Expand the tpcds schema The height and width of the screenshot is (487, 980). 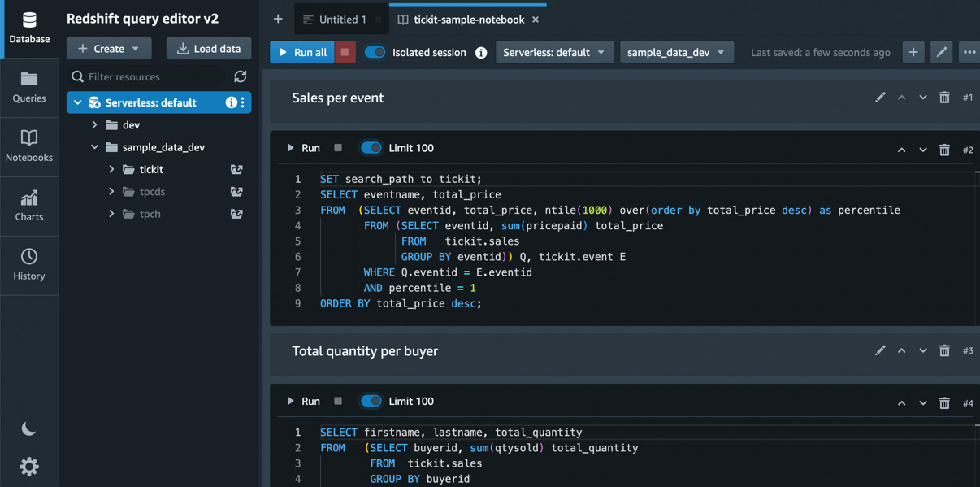pyautogui.click(x=111, y=192)
